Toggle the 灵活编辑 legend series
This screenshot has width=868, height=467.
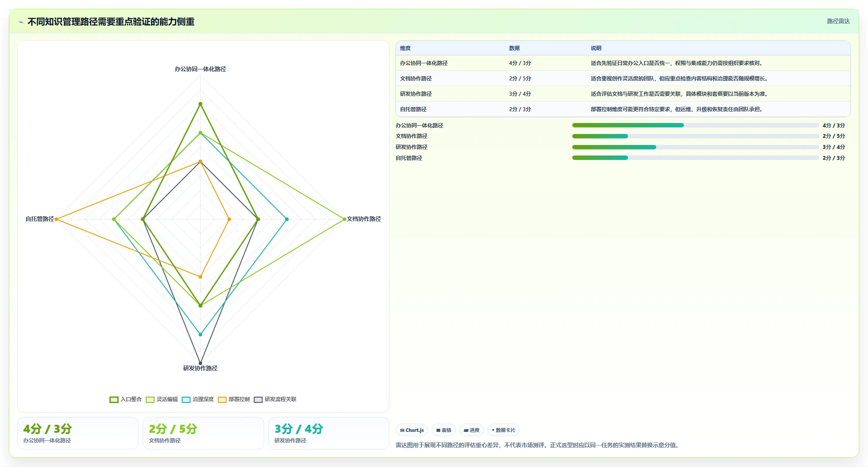(x=162, y=399)
